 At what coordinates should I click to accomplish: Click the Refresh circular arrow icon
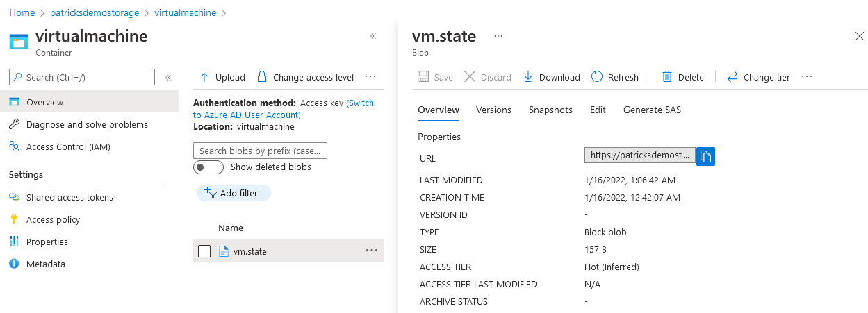pyautogui.click(x=597, y=77)
